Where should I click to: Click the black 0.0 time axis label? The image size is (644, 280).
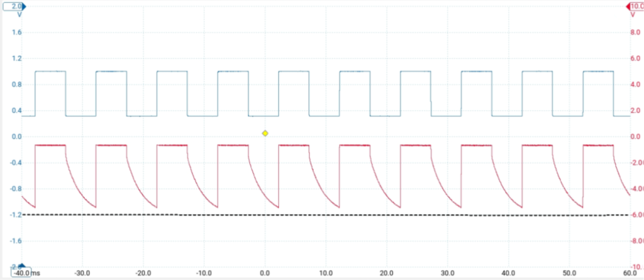(x=265, y=273)
